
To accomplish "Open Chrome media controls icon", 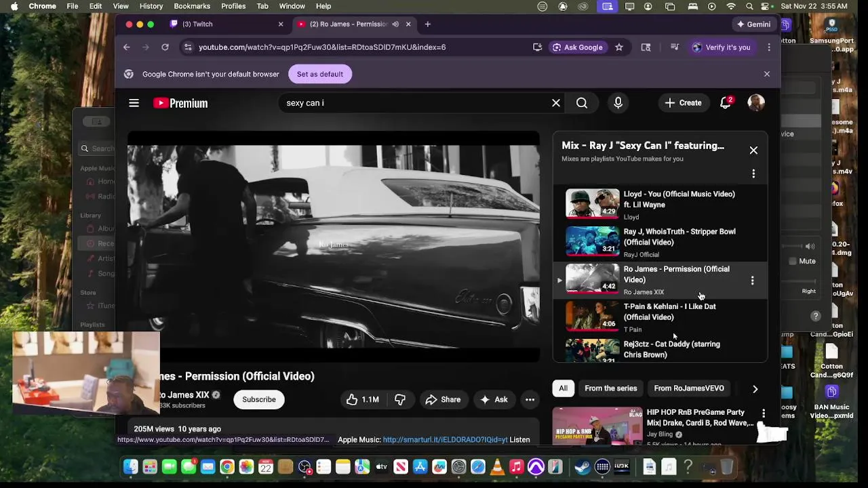I will point(675,47).
